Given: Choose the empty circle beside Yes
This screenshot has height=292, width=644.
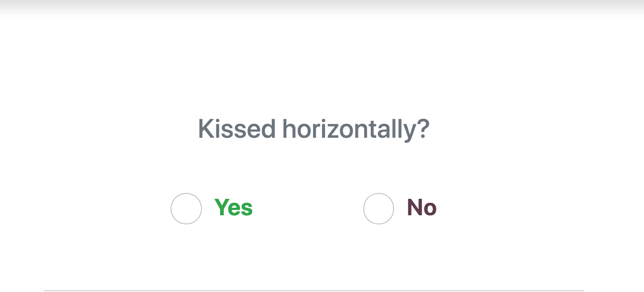Looking at the screenshot, I should 186,209.
